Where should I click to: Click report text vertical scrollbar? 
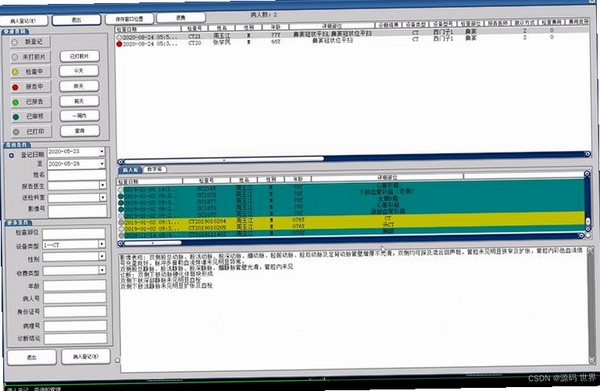[x=592, y=305]
